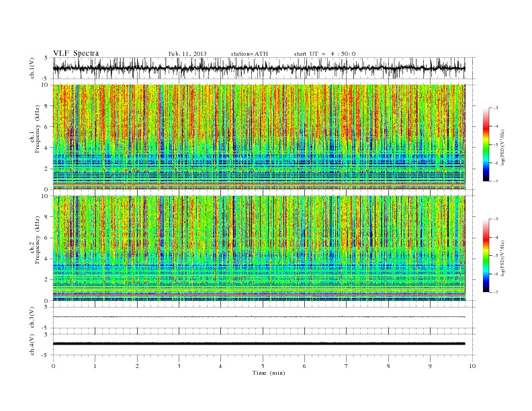Click the ch.1 voltage waveform trace
This screenshot has width=532, height=411.
[x=259, y=68]
